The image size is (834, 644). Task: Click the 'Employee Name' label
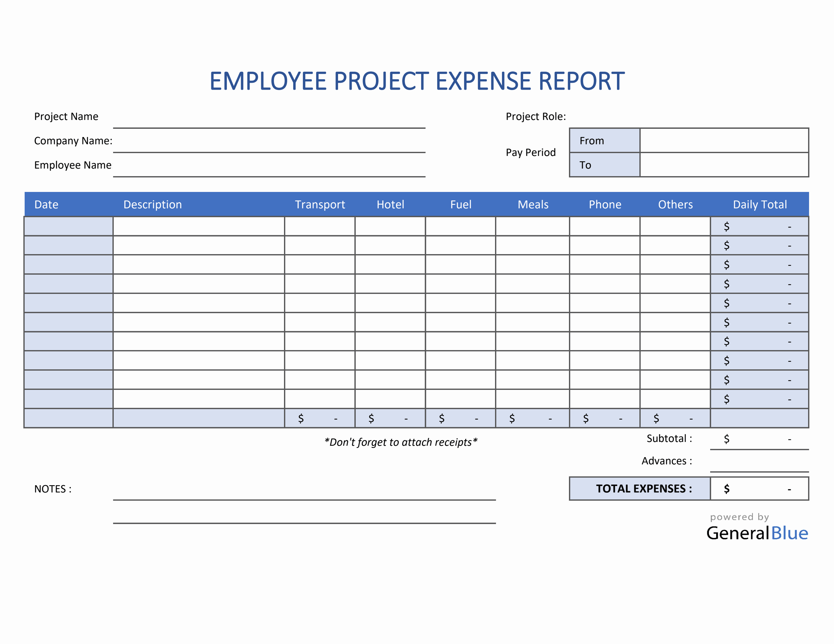click(73, 165)
